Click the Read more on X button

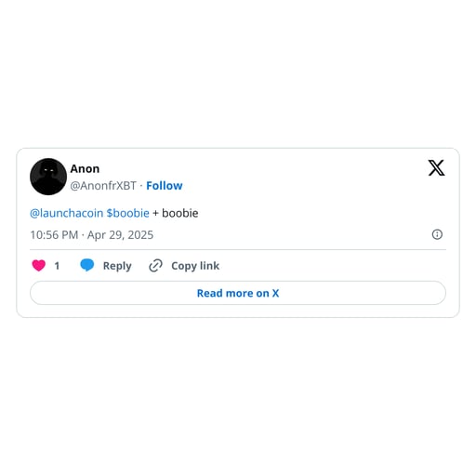[x=238, y=293]
